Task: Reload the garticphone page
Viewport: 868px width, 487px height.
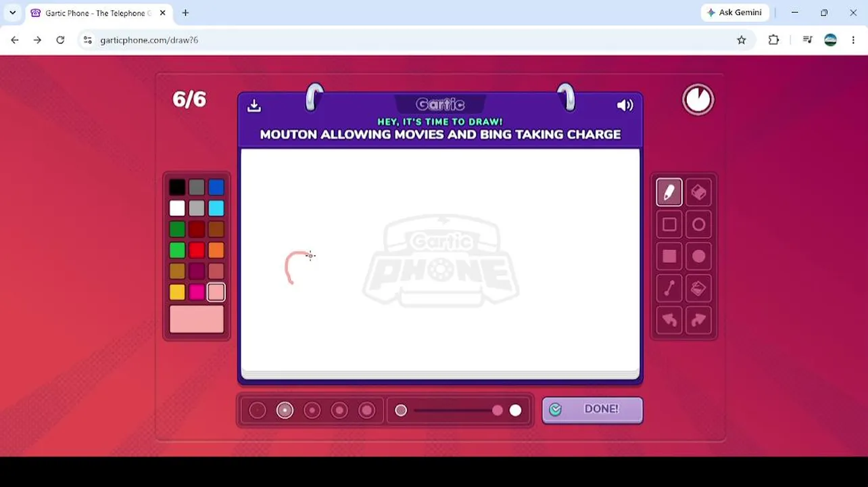Action: pyautogui.click(x=60, y=41)
